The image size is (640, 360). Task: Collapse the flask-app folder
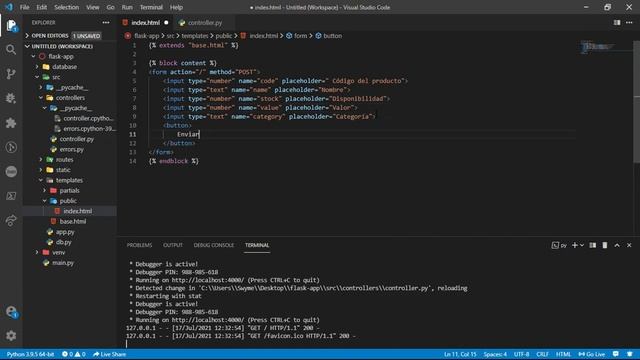tap(61, 57)
